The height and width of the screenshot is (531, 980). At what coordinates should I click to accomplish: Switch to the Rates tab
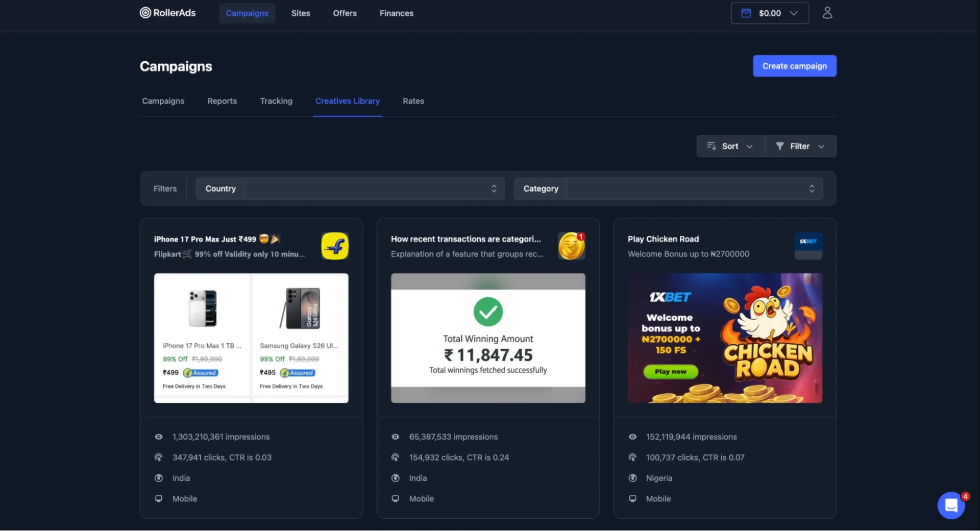click(413, 101)
